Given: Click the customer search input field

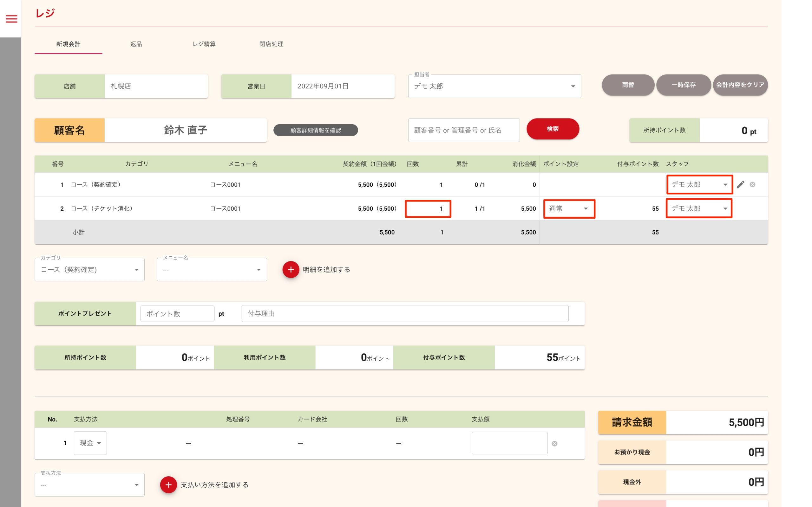Looking at the screenshot, I should pos(463,130).
